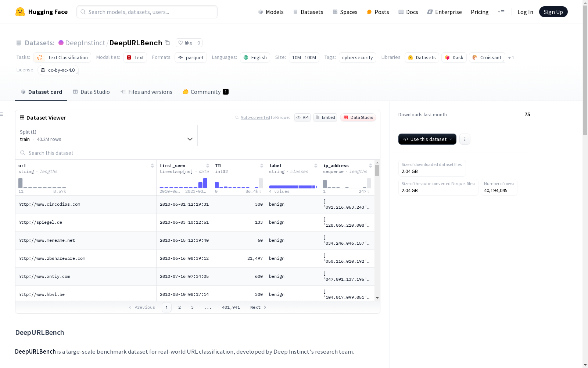Image resolution: width=588 pixels, height=368 pixels.
Task: Open the three-dot menu beside Use this dataset
Action: 465,139
